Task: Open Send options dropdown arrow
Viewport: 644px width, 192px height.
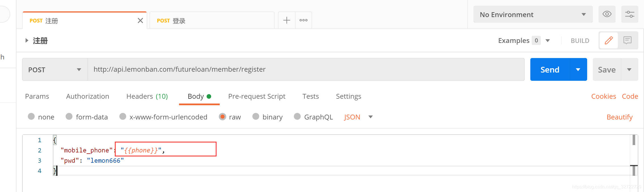Action: (x=578, y=70)
